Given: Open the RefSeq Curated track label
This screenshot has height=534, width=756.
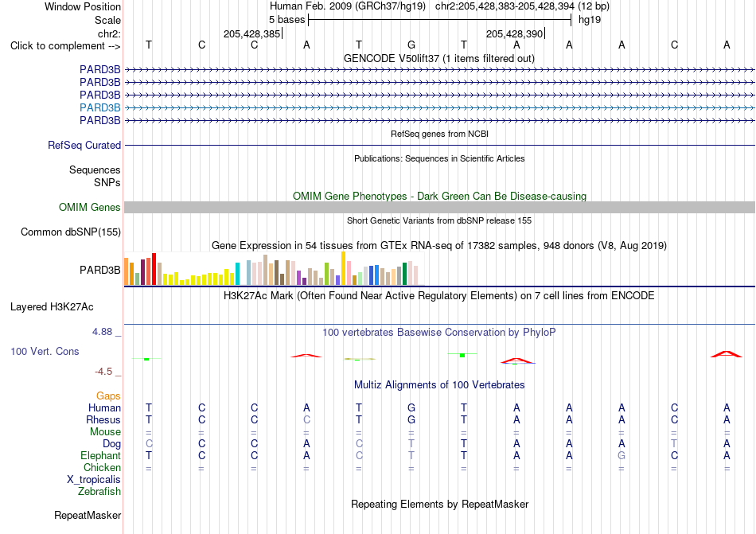Looking at the screenshot, I should [84, 145].
